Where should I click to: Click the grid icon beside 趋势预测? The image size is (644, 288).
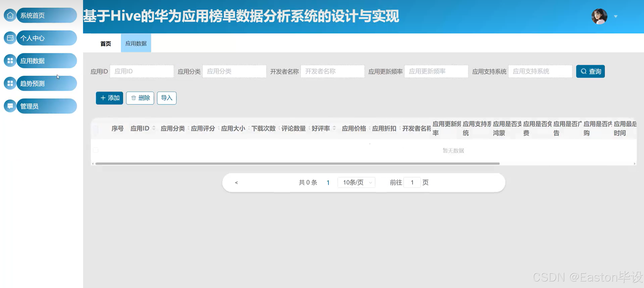pyautogui.click(x=10, y=83)
